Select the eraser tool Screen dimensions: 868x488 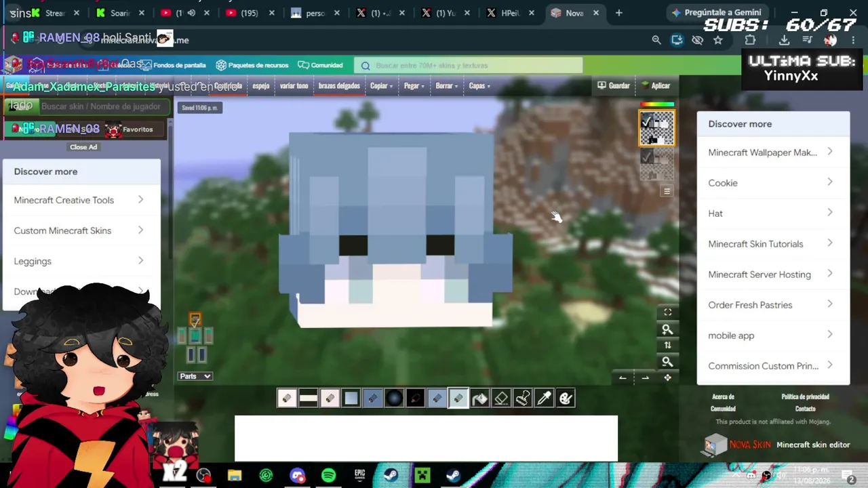pyautogui.click(x=501, y=399)
